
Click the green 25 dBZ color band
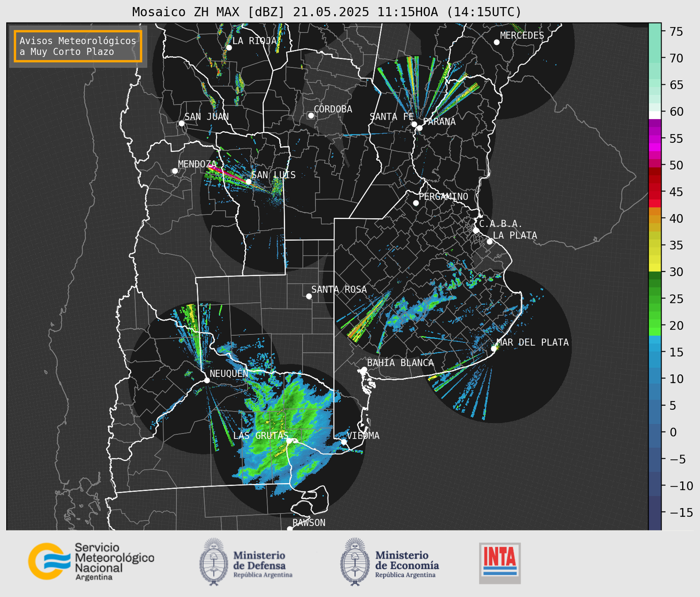tap(655, 299)
